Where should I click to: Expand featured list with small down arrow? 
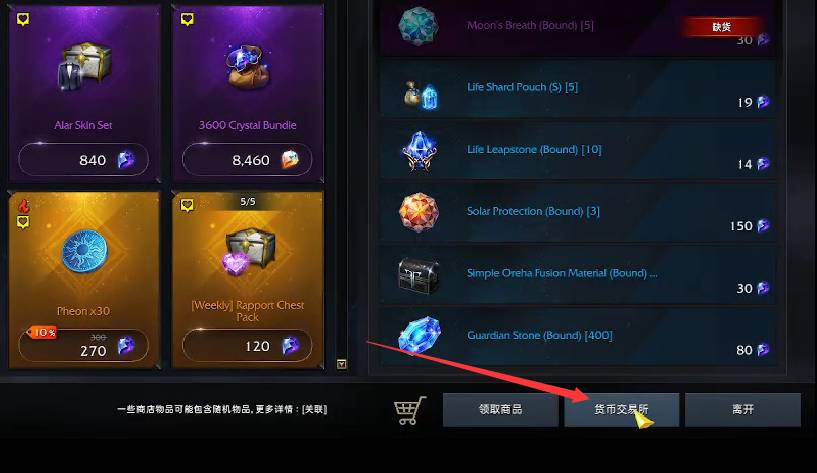pyautogui.click(x=342, y=364)
